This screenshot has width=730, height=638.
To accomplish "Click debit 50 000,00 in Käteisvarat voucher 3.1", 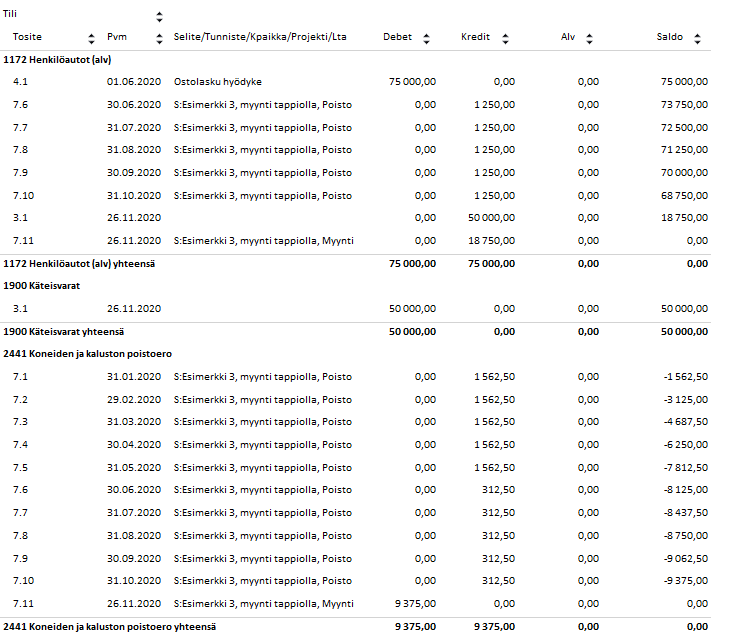I will [412, 309].
